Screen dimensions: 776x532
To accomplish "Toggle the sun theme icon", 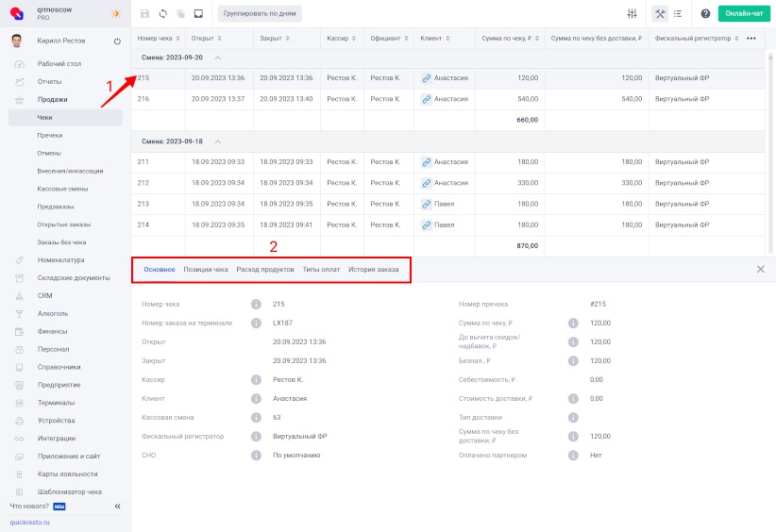I will (116, 14).
